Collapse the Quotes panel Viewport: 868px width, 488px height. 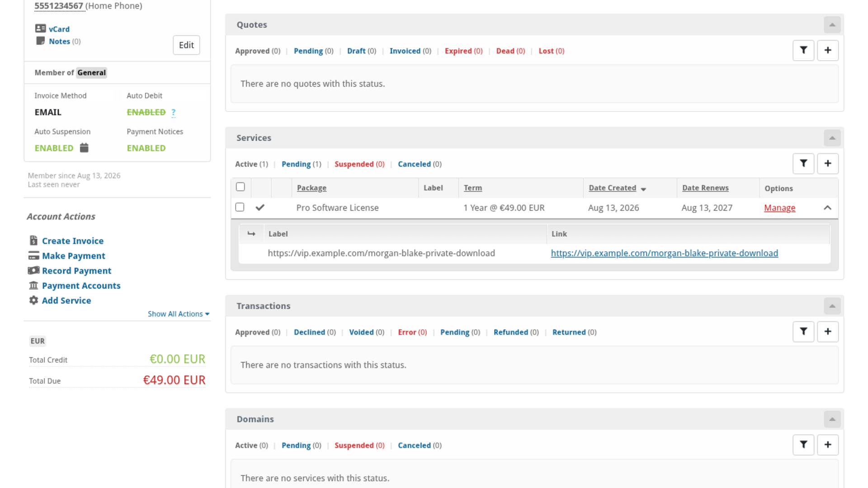coord(832,25)
